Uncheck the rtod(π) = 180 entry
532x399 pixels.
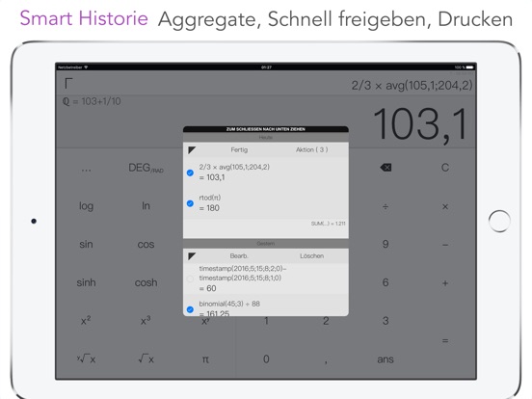190,203
